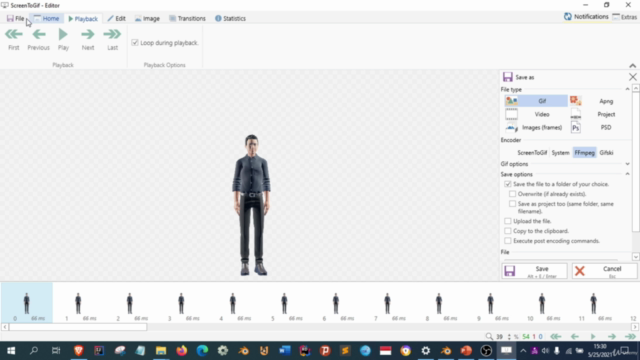Screen dimensions: 640x360
Task: Select the FFmpeg encoder
Action: [x=584, y=153]
